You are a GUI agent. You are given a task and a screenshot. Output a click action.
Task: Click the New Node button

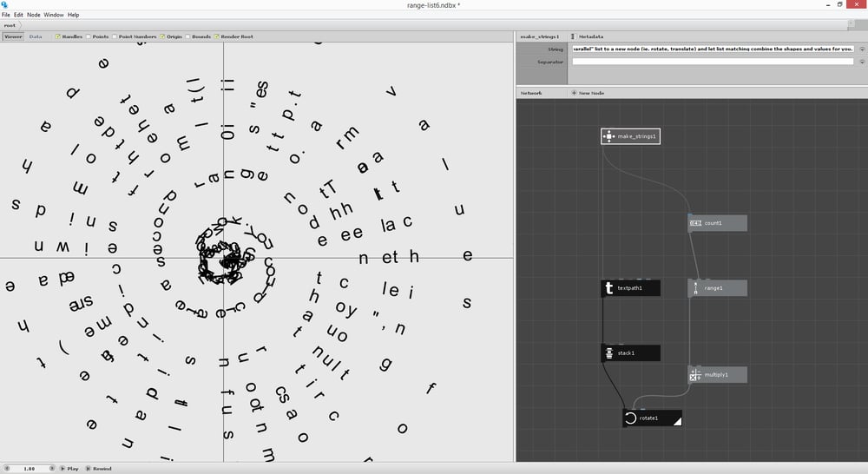pyautogui.click(x=588, y=93)
